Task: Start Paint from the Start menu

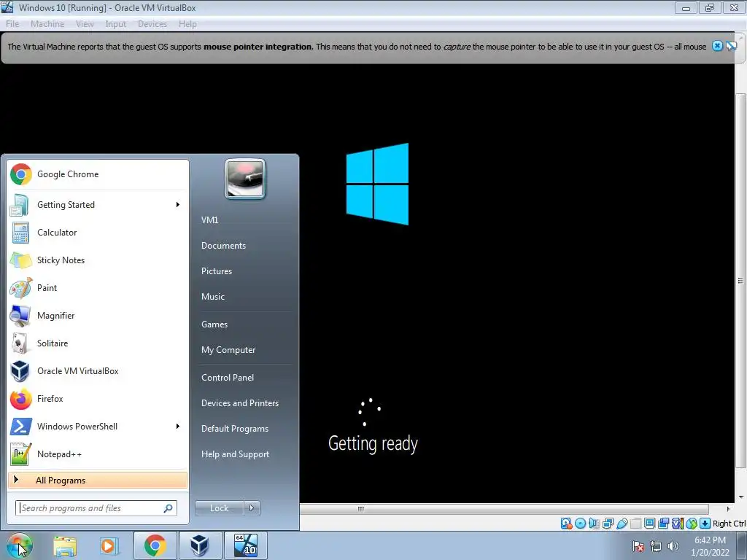Action: point(98,287)
